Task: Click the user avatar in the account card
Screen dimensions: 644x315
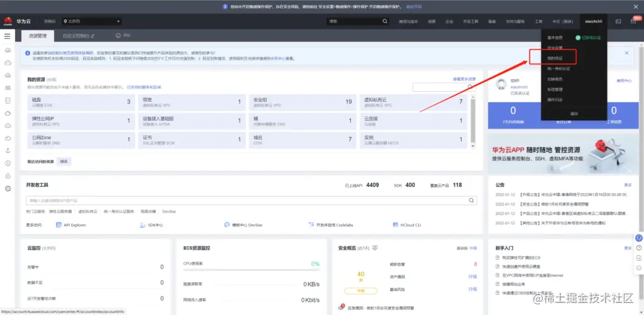Action: 501,84
